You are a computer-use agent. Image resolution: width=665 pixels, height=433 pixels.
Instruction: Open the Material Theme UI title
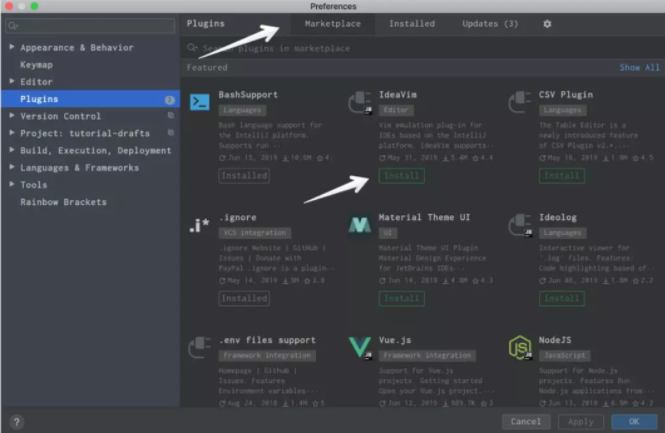424,217
